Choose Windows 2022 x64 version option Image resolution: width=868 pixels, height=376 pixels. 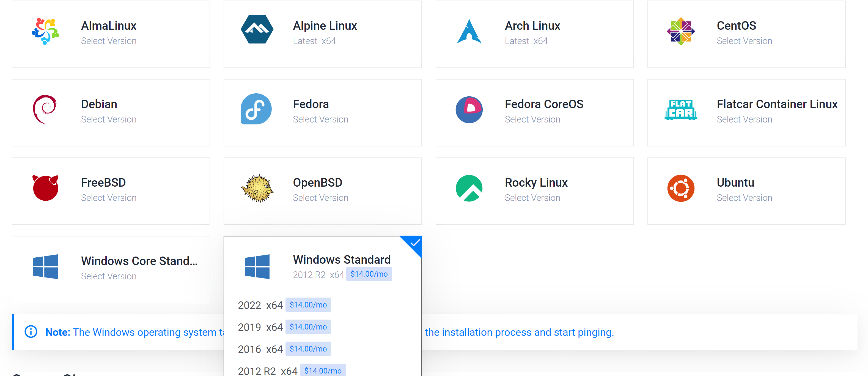260,305
